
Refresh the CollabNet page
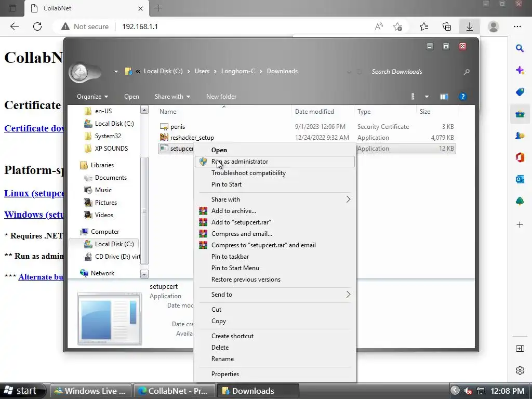click(x=37, y=26)
